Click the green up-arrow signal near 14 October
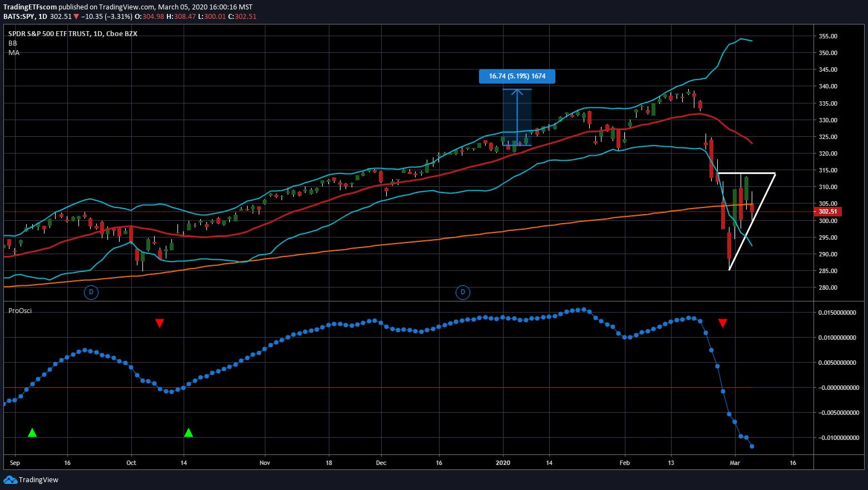 189,432
